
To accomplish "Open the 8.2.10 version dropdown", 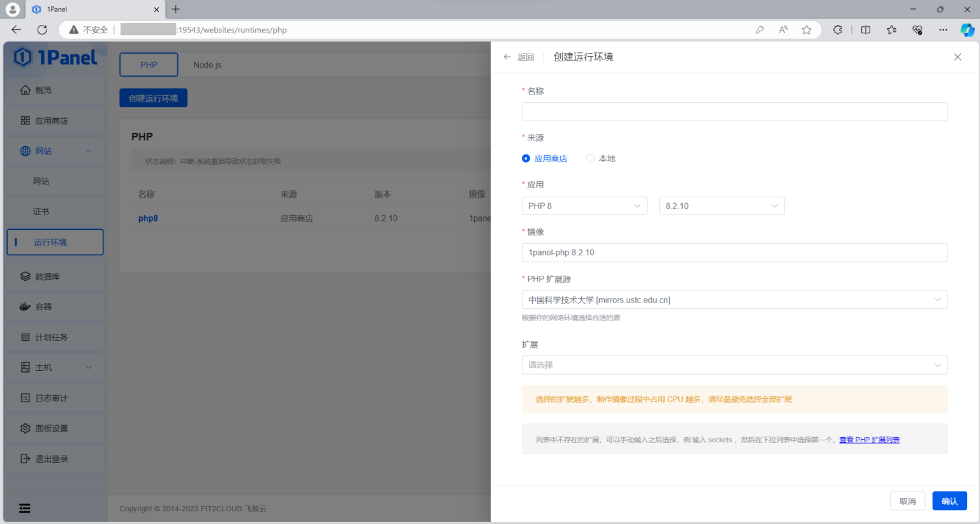I will [721, 206].
